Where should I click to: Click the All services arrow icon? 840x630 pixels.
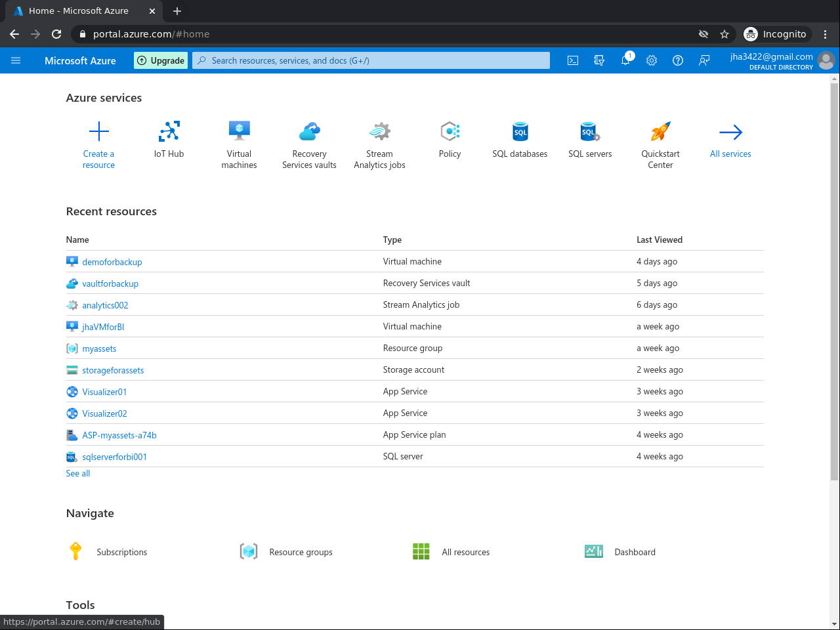coord(730,132)
